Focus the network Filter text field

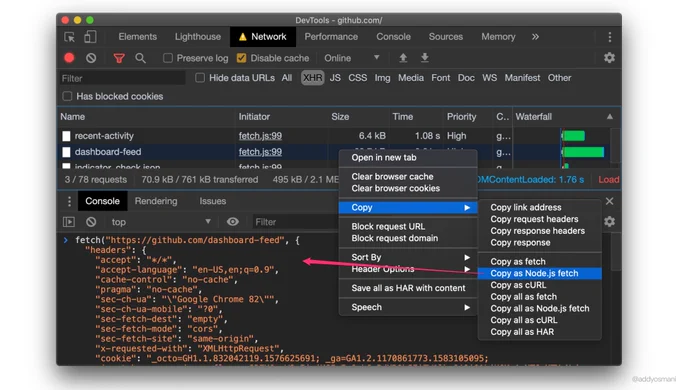pos(122,78)
